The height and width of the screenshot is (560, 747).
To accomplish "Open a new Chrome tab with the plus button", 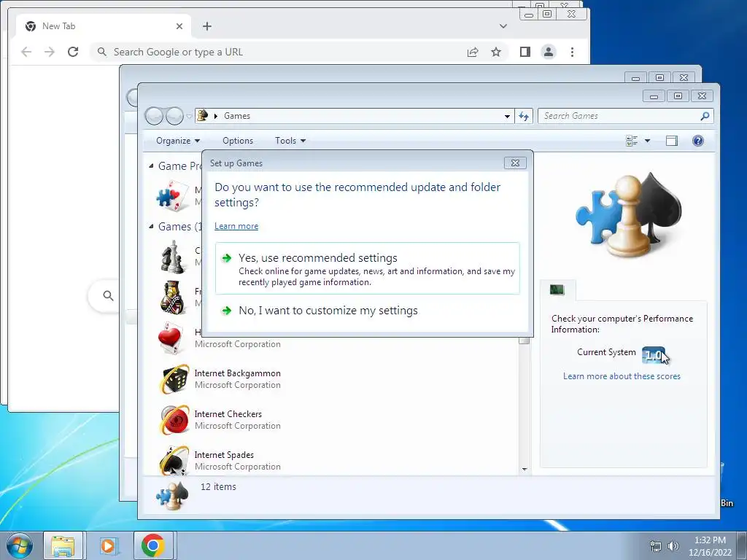I will (x=206, y=26).
